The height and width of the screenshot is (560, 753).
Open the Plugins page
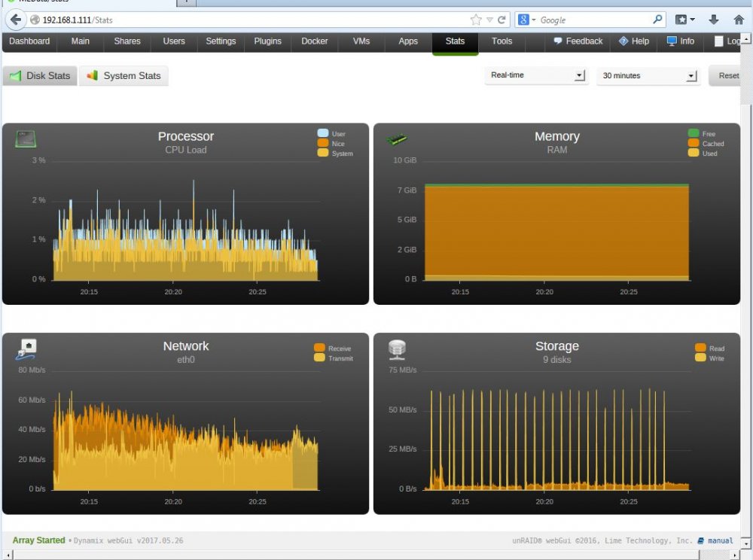(267, 41)
